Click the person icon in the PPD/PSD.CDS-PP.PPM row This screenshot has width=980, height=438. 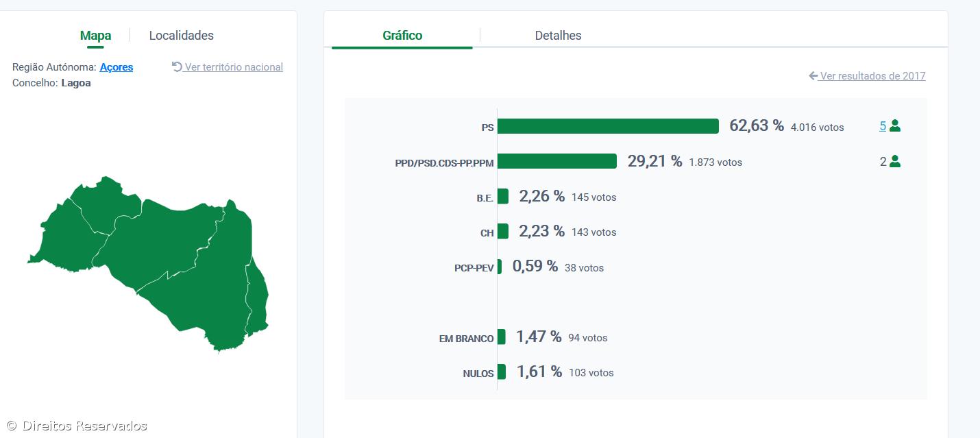coord(894,162)
